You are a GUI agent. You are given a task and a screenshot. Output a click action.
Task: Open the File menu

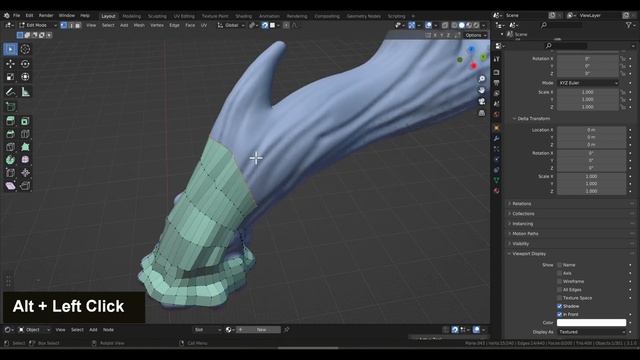16,16
